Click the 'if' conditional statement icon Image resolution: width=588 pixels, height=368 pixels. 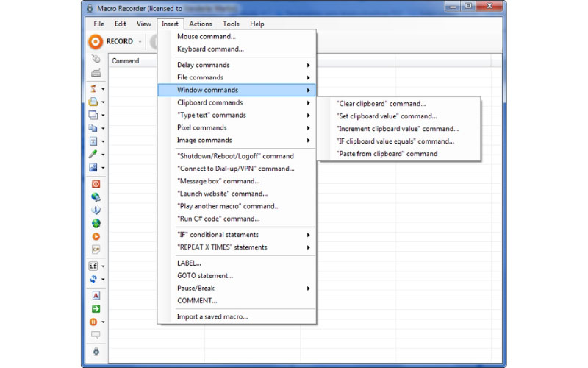93,266
